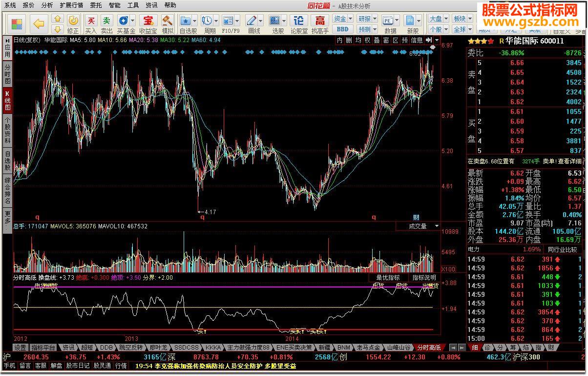This screenshot has width=588, height=376.
Task: Toggle the 区 interval statistics option
Action: (395, 40)
